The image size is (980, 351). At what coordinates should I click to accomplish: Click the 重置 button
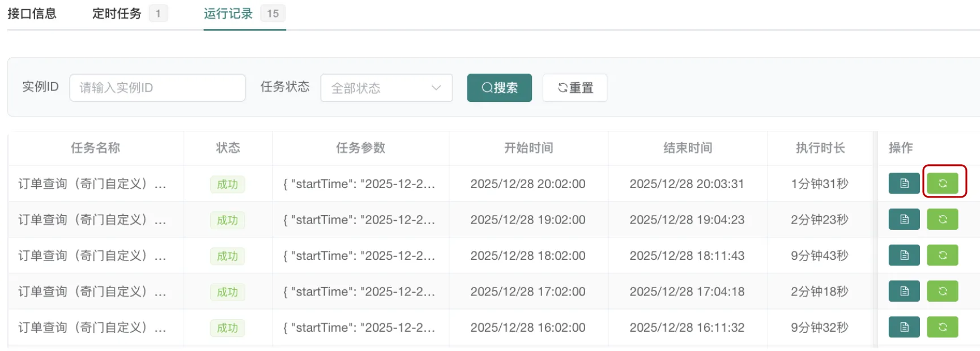[x=574, y=88]
